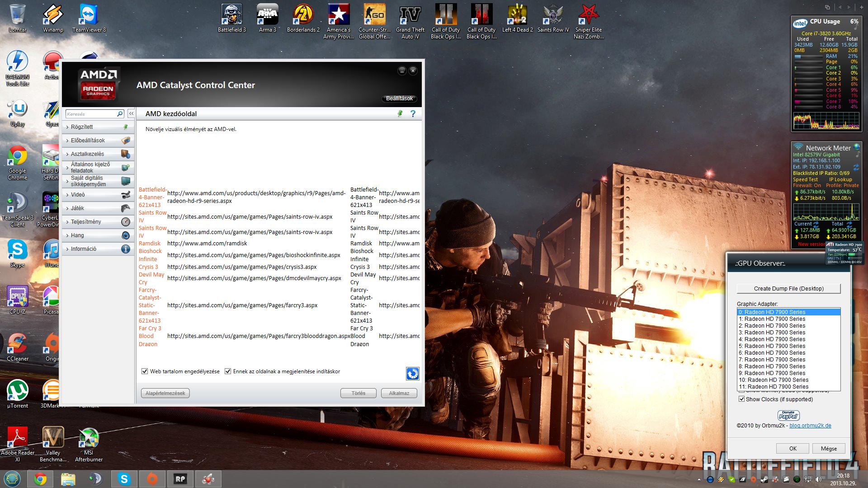The width and height of the screenshot is (868, 488).
Task: Click the Alapértelmezések button
Action: click(165, 393)
